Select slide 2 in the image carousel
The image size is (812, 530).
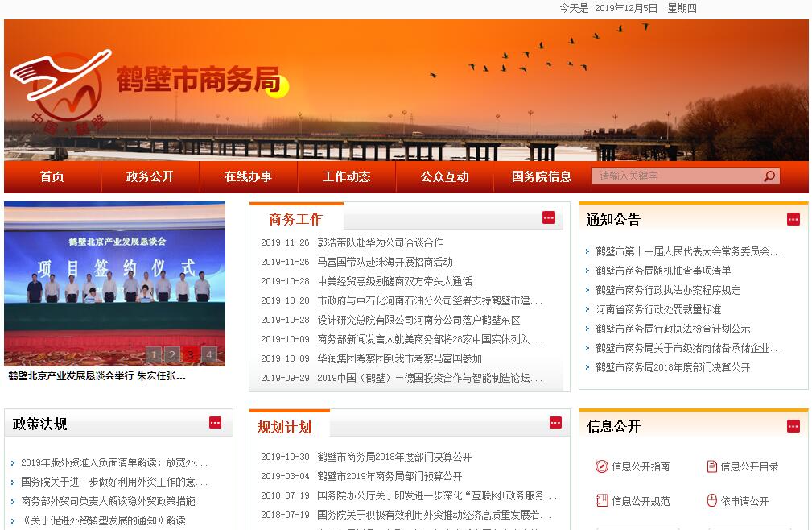tap(171, 354)
